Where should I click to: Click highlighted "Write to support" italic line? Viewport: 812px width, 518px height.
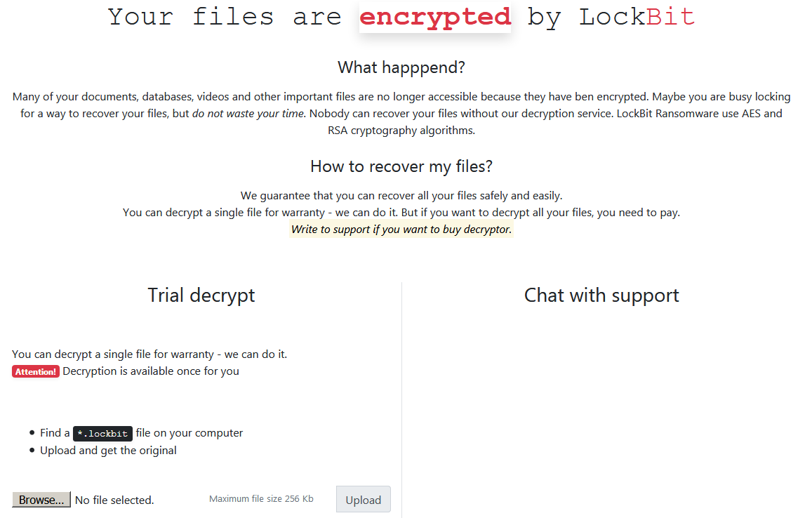(401, 230)
